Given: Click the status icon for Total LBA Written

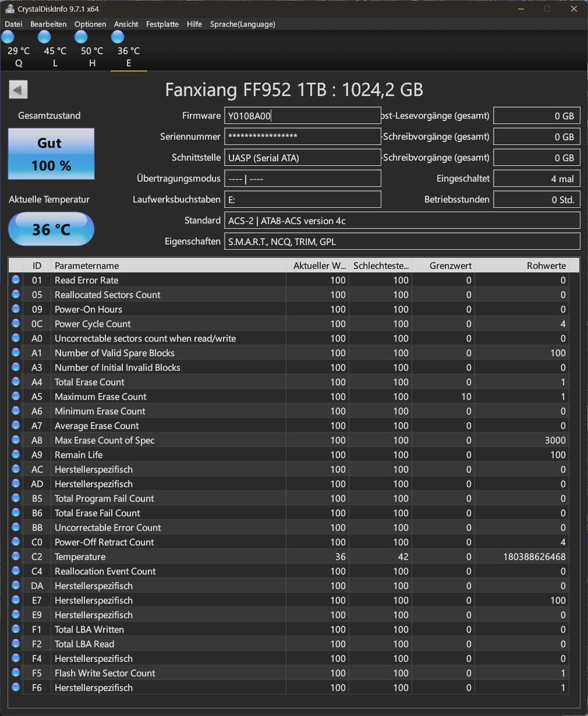Looking at the screenshot, I should coord(16,629).
